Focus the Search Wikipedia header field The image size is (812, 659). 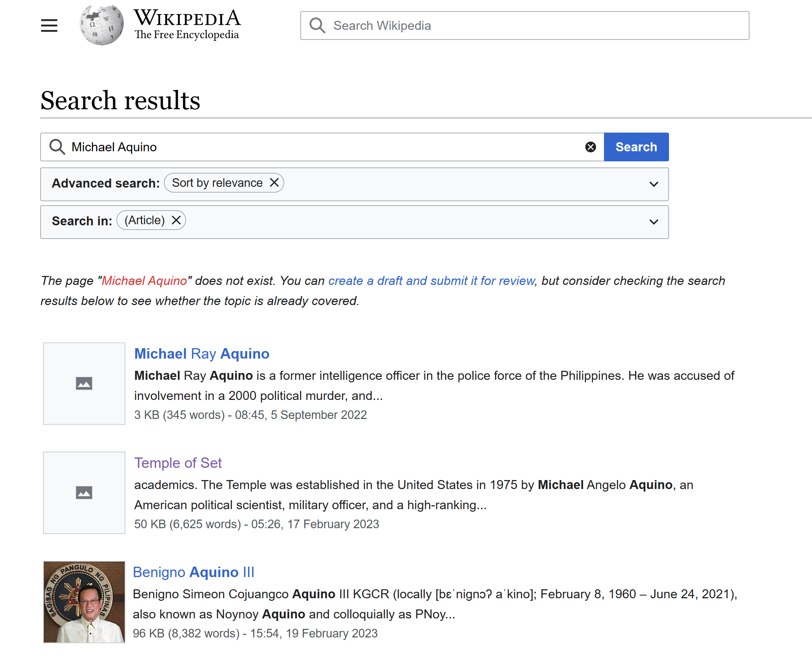[x=525, y=26]
